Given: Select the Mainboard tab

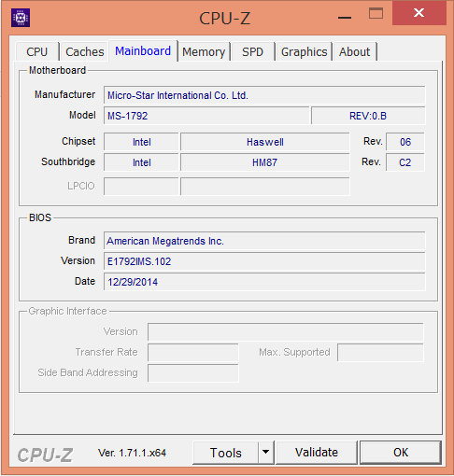Looking at the screenshot, I should coord(143,50).
